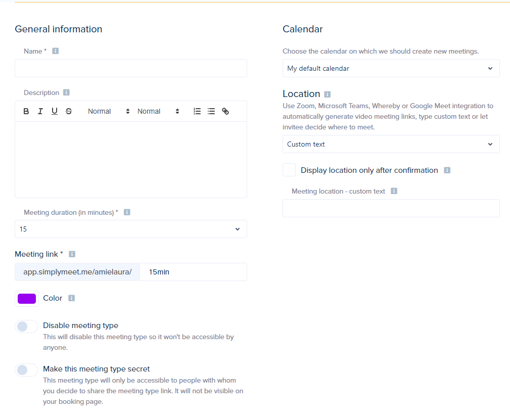Insert a bulleted list in description

[211, 111]
